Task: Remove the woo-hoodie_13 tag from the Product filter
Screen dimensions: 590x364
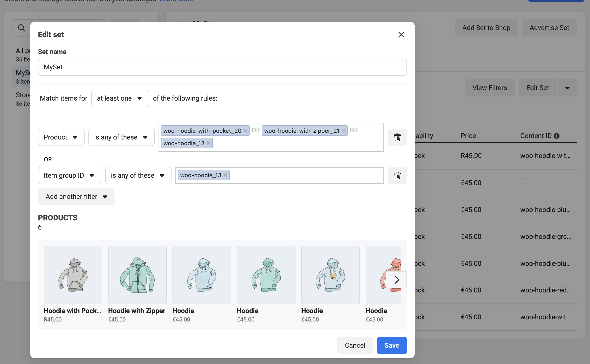Action: (x=208, y=143)
